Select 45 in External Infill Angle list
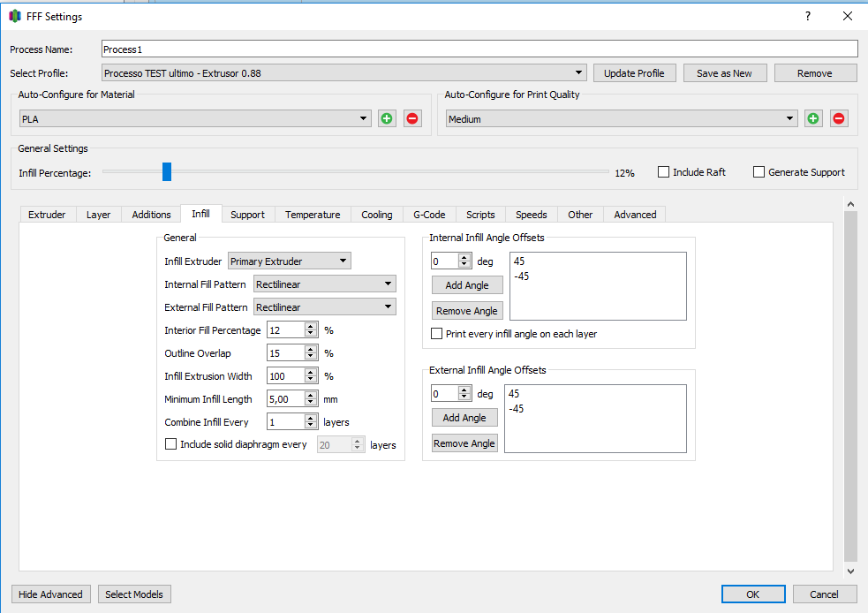 tap(515, 394)
